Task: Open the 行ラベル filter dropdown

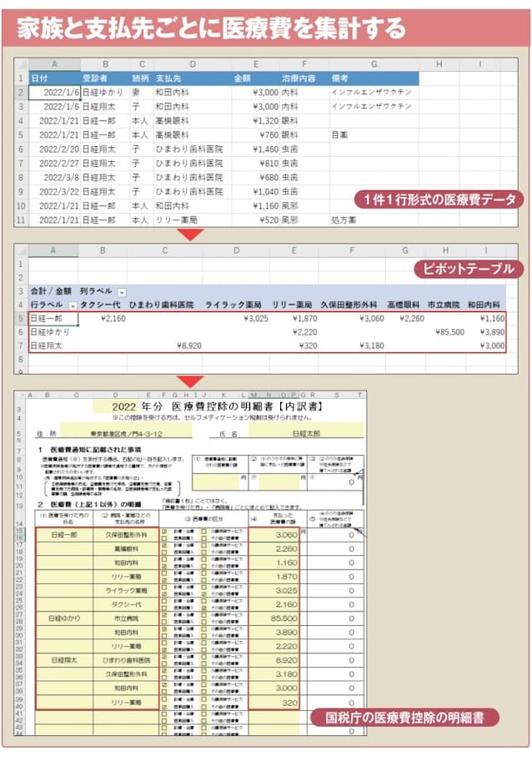Action: click(73, 305)
